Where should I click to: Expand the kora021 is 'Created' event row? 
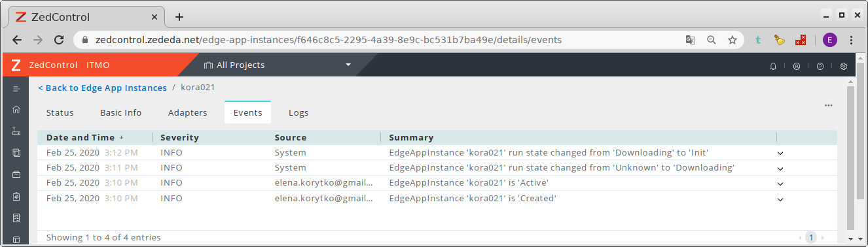[x=780, y=199]
